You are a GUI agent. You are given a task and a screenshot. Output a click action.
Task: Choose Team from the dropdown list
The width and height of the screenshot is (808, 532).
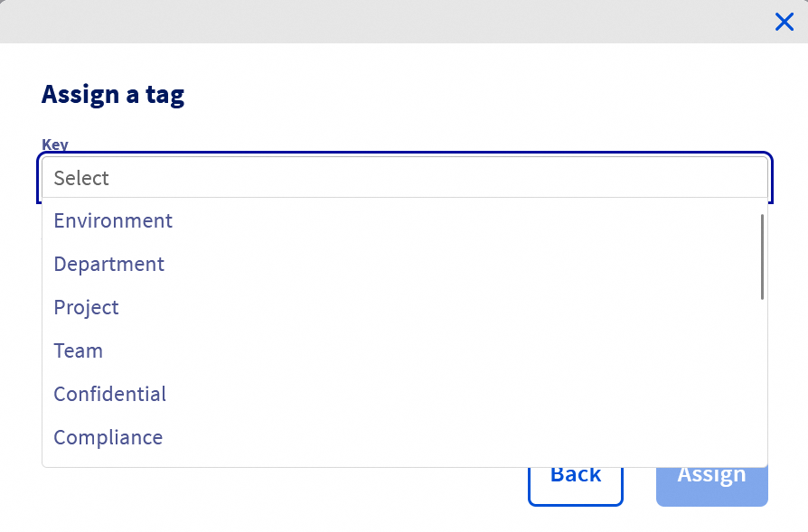78,350
